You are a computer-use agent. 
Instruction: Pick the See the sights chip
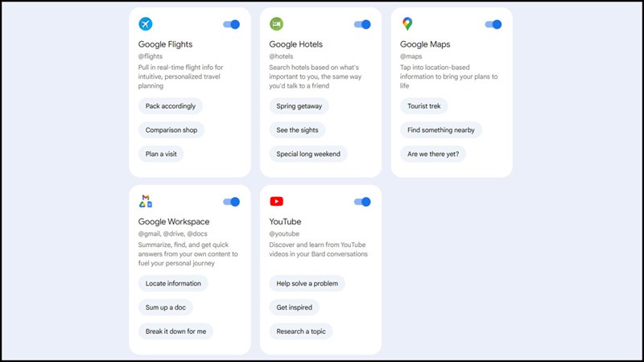click(x=297, y=130)
